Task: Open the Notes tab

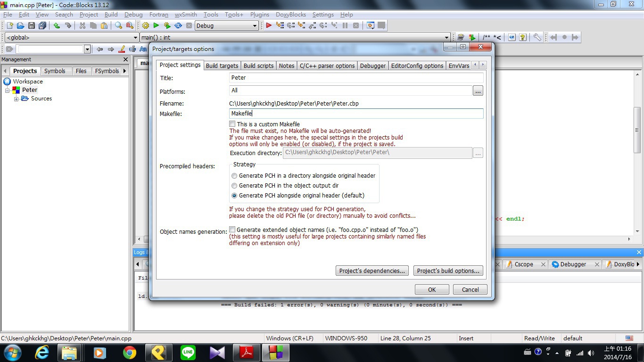Action: (287, 66)
